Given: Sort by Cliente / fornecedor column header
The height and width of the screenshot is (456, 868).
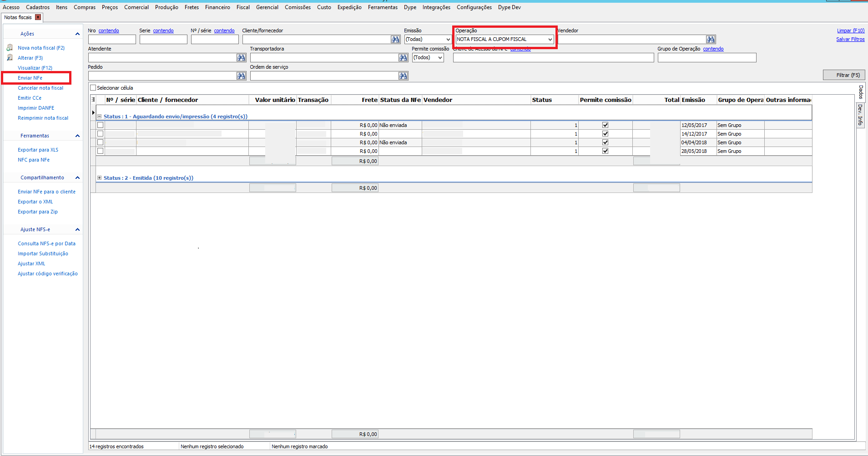Looking at the screenshot, I should (x=192, y=100).
